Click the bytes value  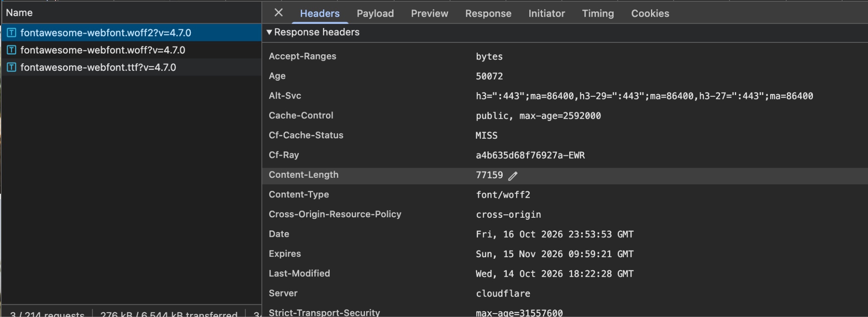click(489, 56)
